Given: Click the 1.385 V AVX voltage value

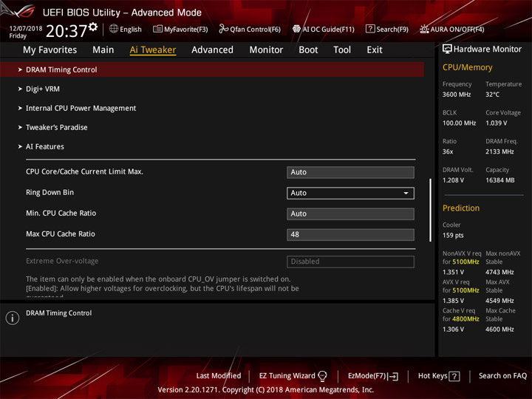Looking at the screenshot, I should (x=453, y=301).
